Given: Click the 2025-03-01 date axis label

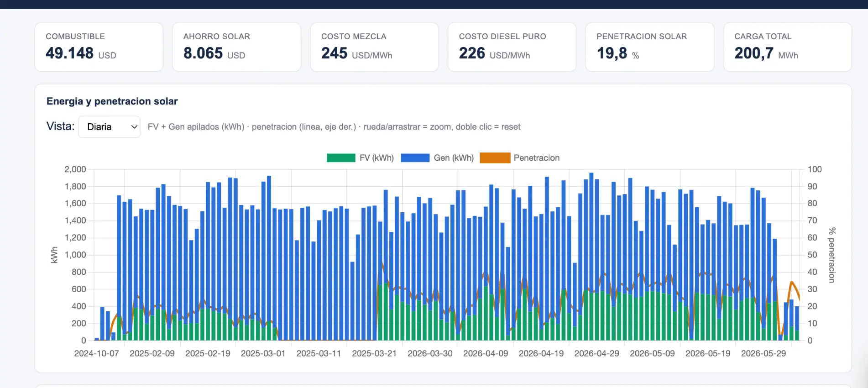Looking at the screenshot, I should (x=263, y=354).
